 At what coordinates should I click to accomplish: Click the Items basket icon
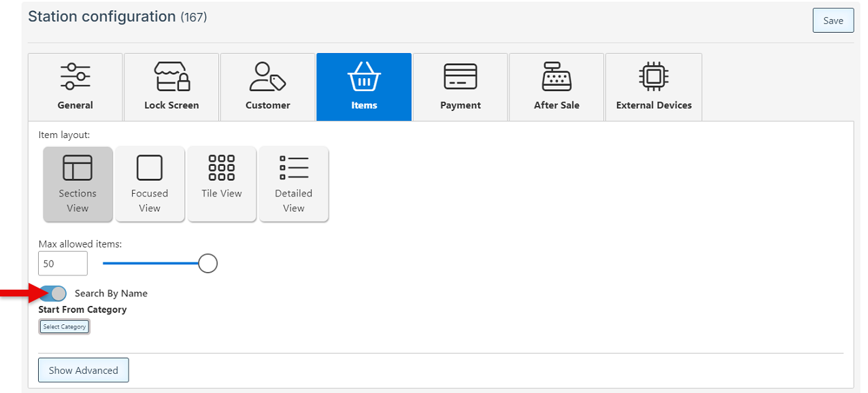(x=364, y=76)
